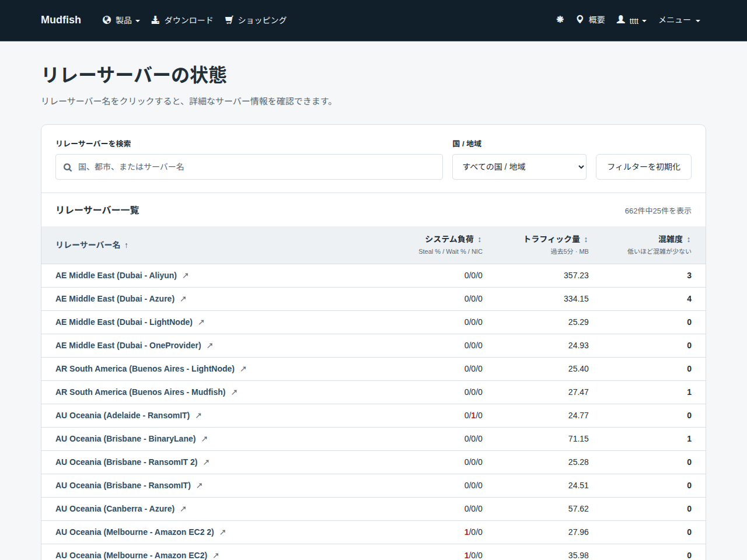This screenshot has width=747, height=560.
Task: Click system load 0/1/0 in Adelaide row
Action: [x=473, y=415]
